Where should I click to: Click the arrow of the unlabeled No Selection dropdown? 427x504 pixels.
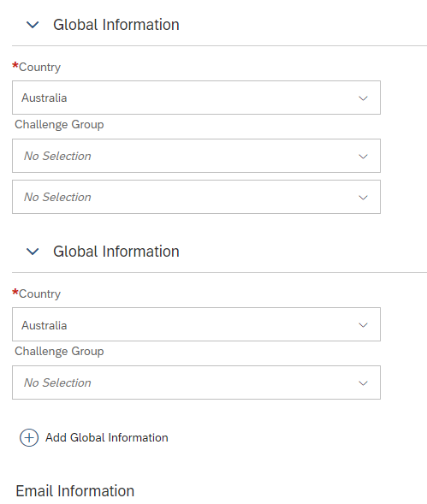(363, 198)
